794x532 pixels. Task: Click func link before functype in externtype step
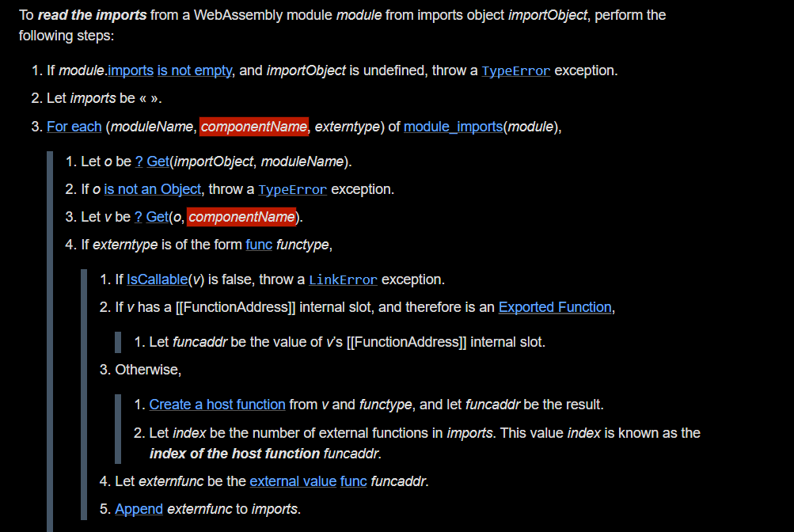(x=259, y=245)
